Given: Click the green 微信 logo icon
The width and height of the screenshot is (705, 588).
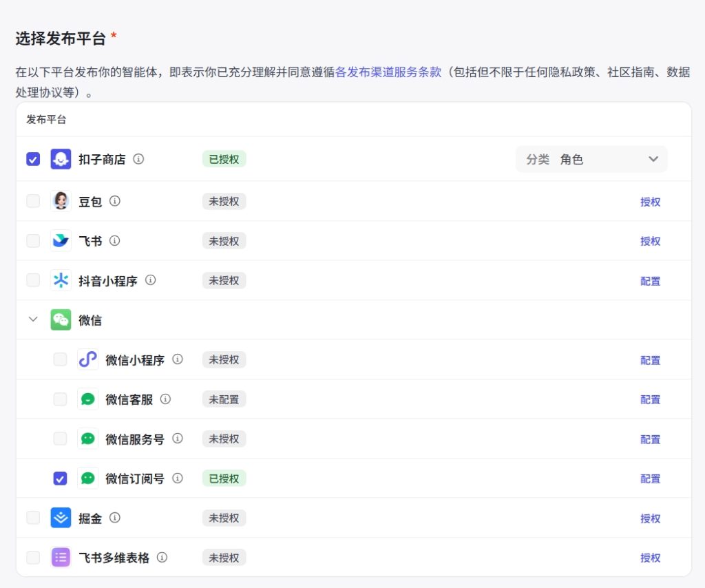Looking at the screenshot, I should pyautogui.click(x=61, y=319).
